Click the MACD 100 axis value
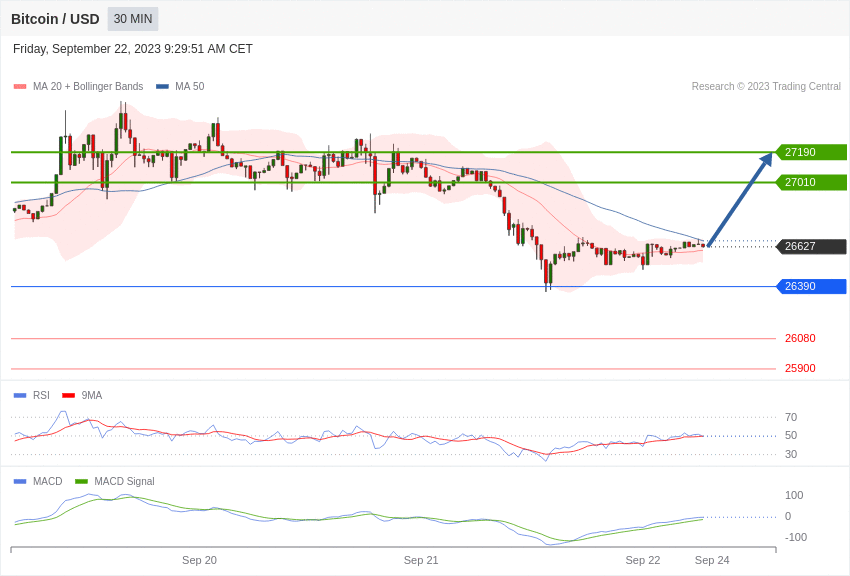This screenshot has height=576, width=850. [794, 495]
